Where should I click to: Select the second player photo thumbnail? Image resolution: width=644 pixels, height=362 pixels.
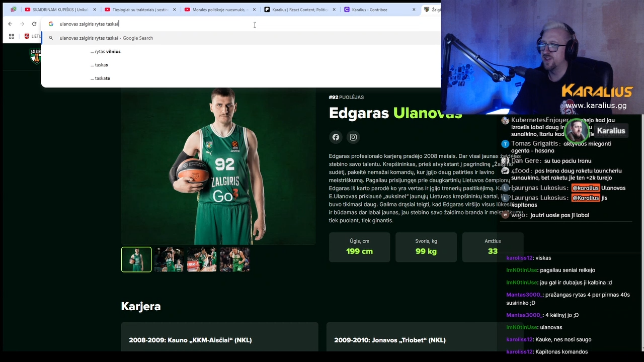click(x=169, y=259)
